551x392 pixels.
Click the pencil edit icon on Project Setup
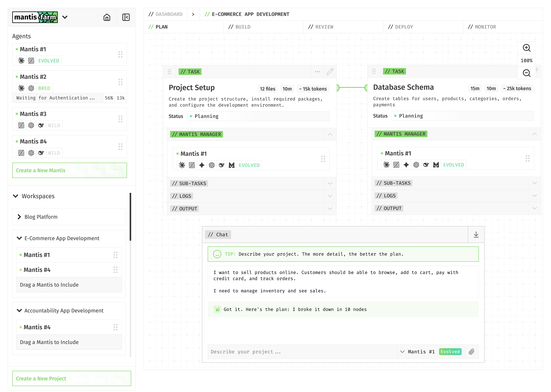pyautogui.click(x=330, y=72)
